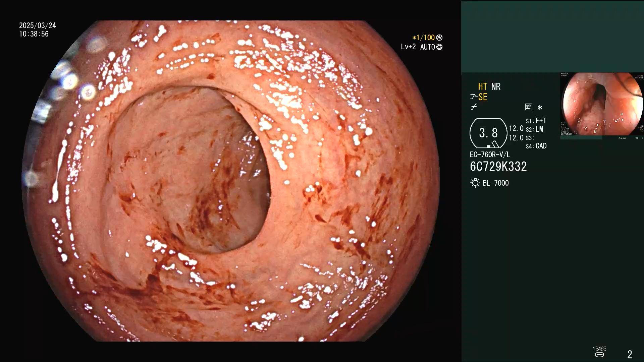Select the yellow SE label
The width and height of the screenshot is (644, 362).
pyautogui.click(x=483, y=97)
